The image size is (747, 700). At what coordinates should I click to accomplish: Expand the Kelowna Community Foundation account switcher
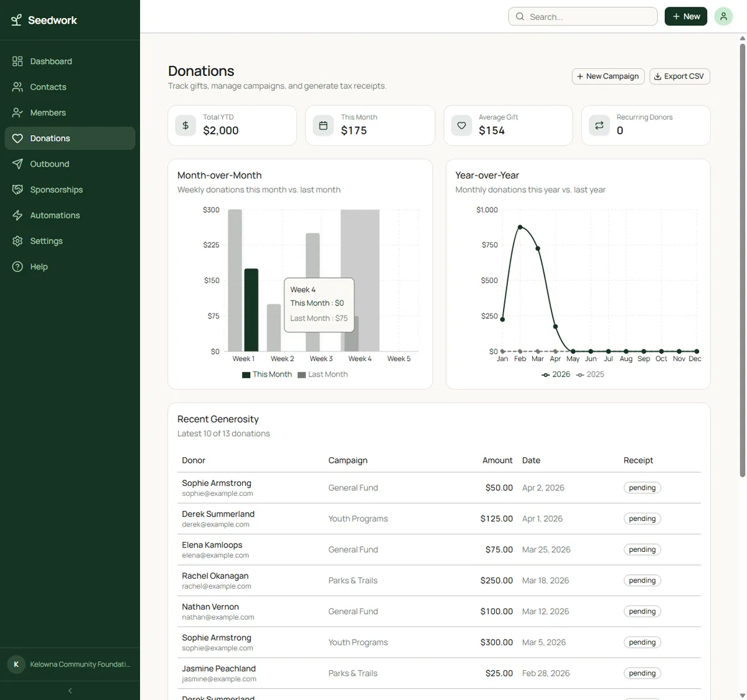pos(70,664)
